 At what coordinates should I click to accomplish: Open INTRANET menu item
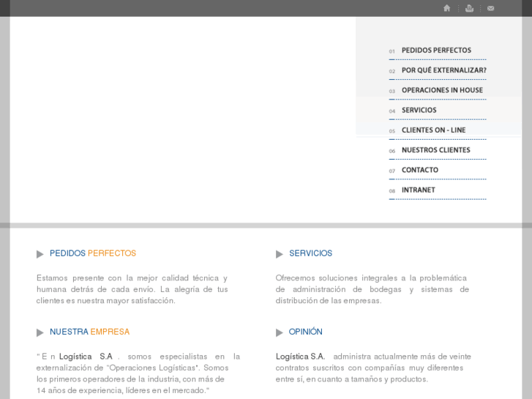(419, 190)
